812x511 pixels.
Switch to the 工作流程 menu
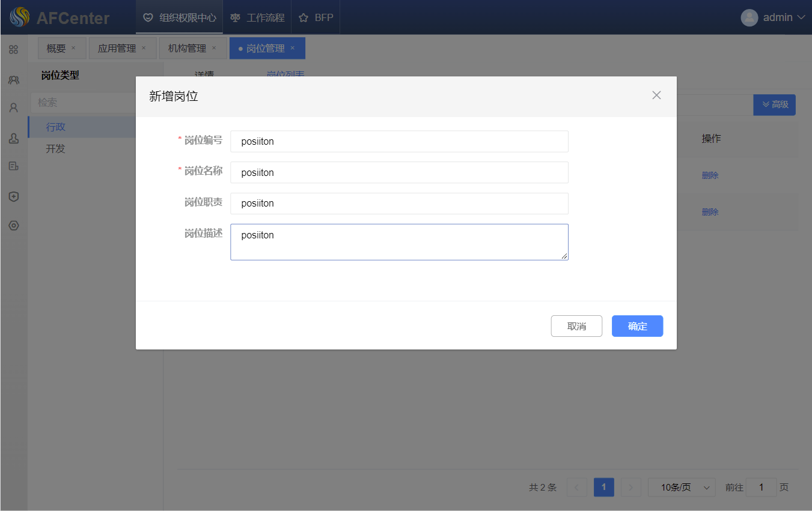point(257,17)
